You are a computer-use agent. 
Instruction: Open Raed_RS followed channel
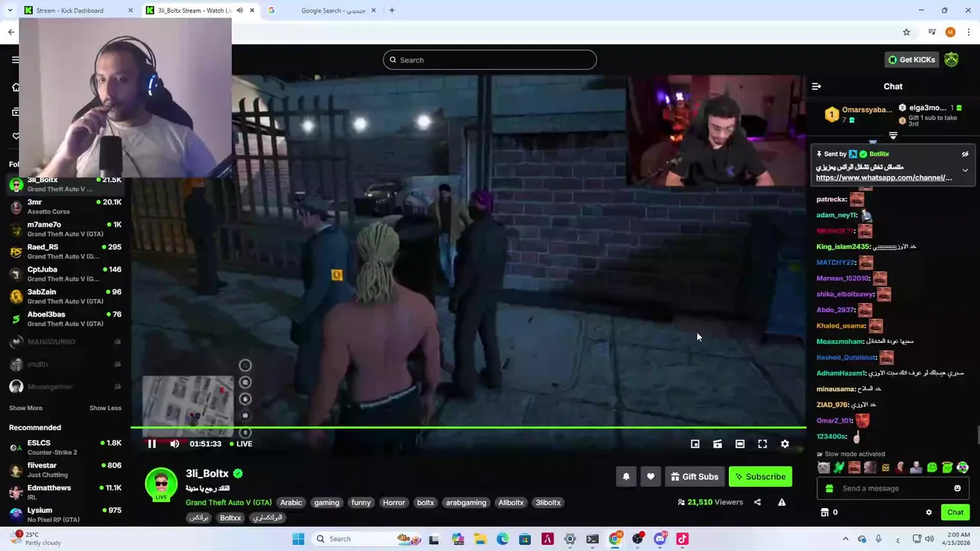(x=65, y=252)
